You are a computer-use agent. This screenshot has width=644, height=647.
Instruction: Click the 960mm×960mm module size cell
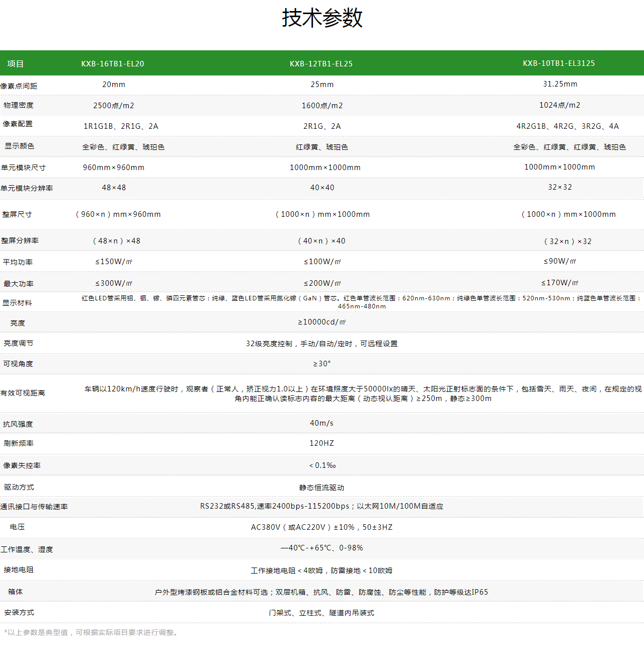pyautogui.click(x=114, y=168)
